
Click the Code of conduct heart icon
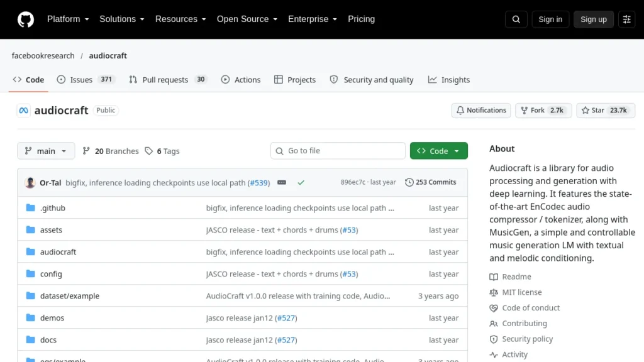(x=494, y=308)
